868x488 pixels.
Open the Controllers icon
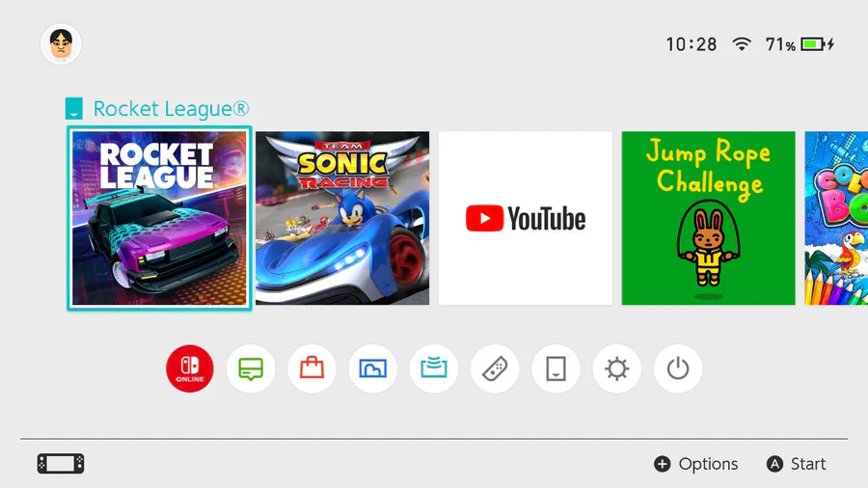click(495, 368)
